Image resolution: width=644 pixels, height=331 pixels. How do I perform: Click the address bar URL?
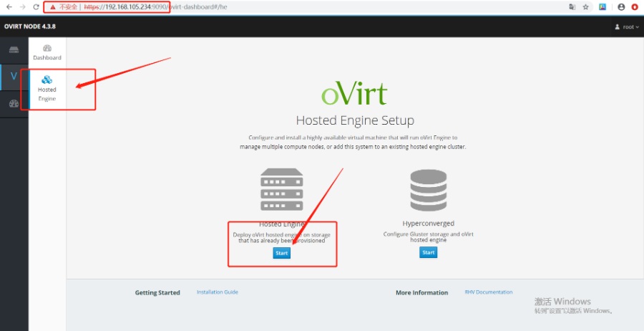pos(155,7)
